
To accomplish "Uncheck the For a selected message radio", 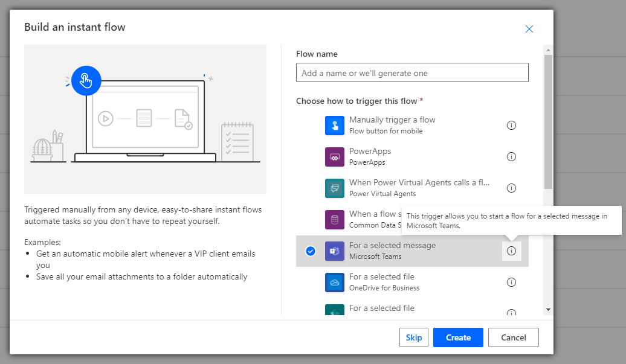I will tap(310, 251).
